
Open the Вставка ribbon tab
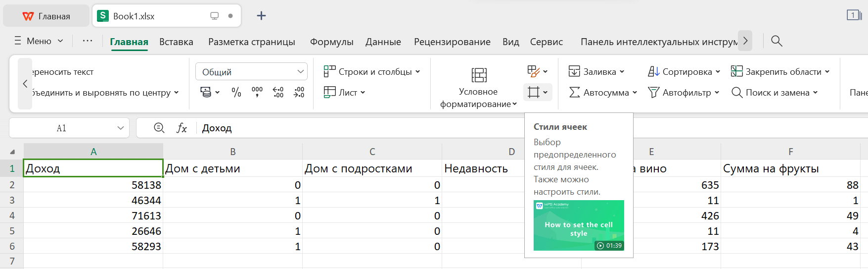[176, 42]
